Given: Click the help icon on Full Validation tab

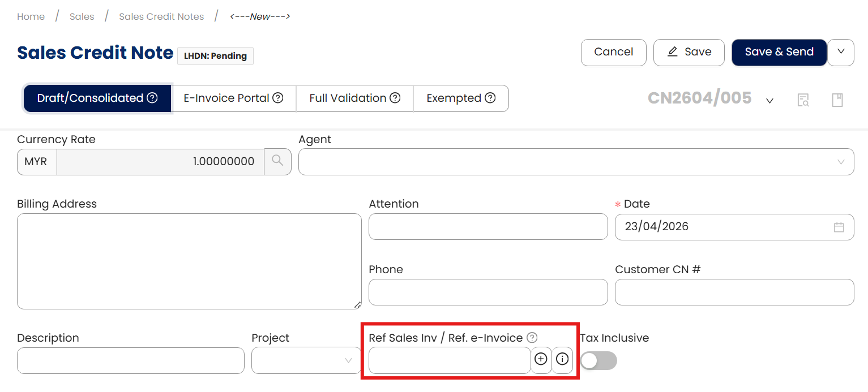Looking at the screenshot, I should pos(395,98).
